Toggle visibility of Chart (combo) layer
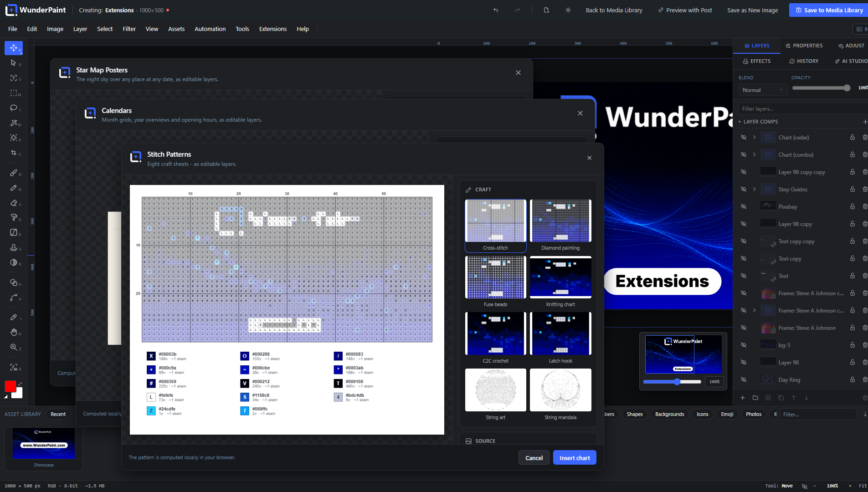The height and width of the screenshot is (492, 868). click(744, 154)
